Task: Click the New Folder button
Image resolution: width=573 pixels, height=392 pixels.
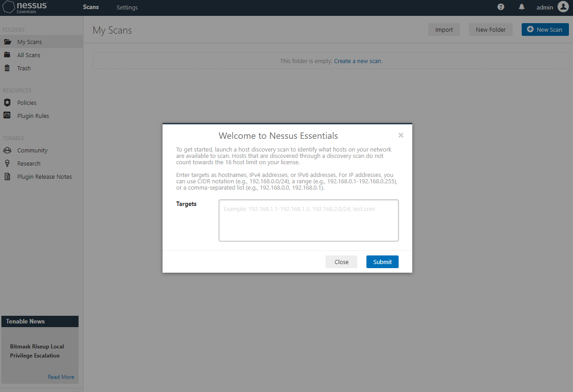Action: pyautogui.click(x=491, y=29)
